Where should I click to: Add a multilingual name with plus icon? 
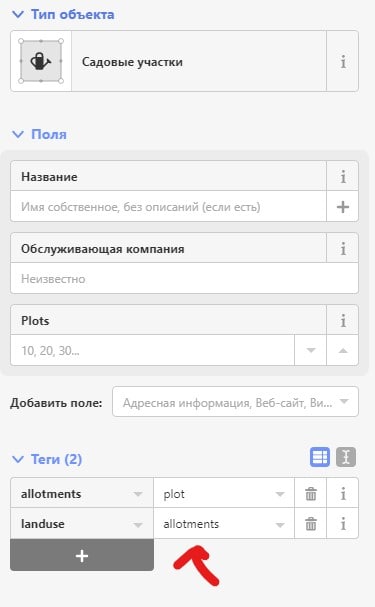pyautogui.click(x=343, y=207)
